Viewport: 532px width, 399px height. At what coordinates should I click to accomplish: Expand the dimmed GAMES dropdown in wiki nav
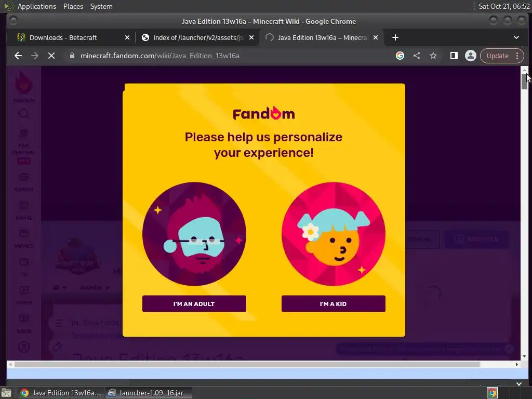pyautogui.click(x=95, y=288)
